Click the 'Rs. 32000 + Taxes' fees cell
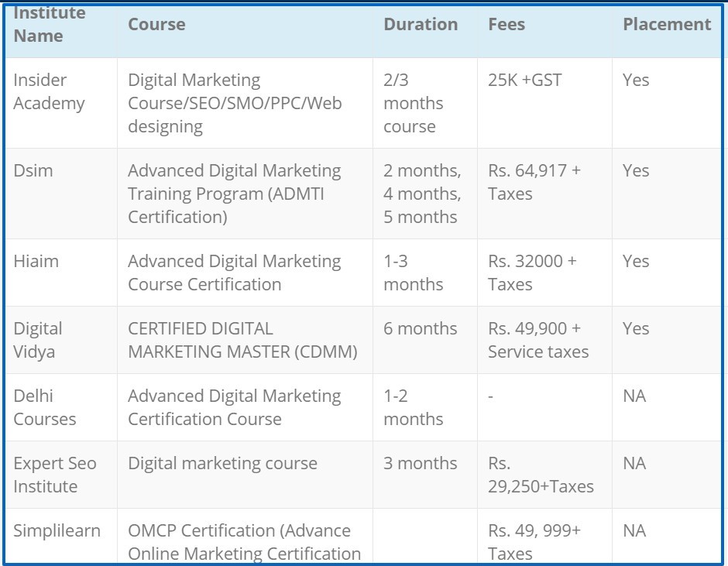Screen dimensions: 728x566 544,273
